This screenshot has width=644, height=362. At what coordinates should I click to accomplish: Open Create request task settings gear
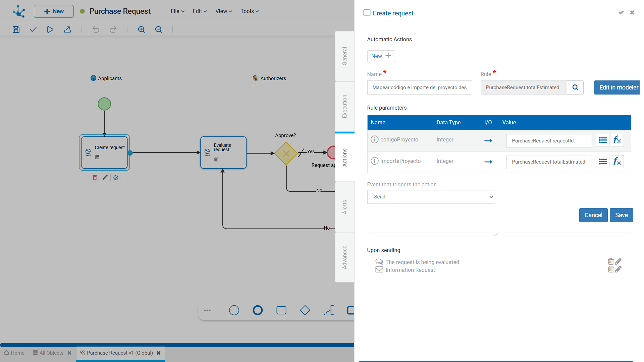click(116, 178)
